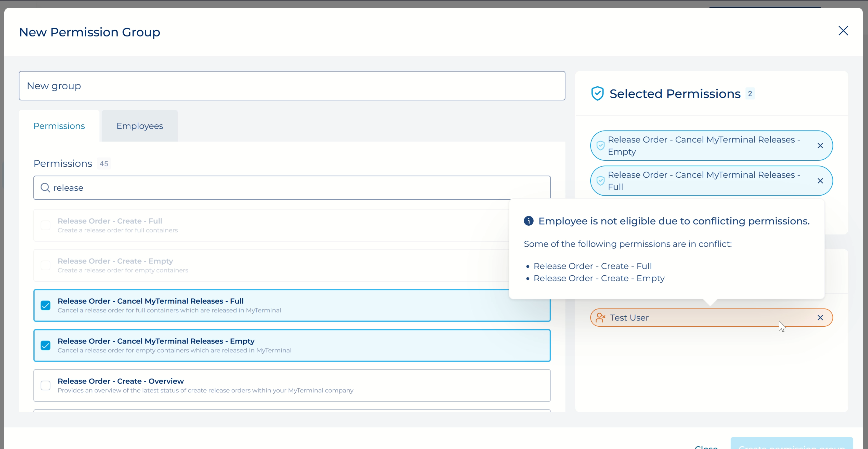Image resolution: width=868 pixels, height=449 pixels.
Task: Check Release Order - Create - Full
Action: (x=45, y=225)
